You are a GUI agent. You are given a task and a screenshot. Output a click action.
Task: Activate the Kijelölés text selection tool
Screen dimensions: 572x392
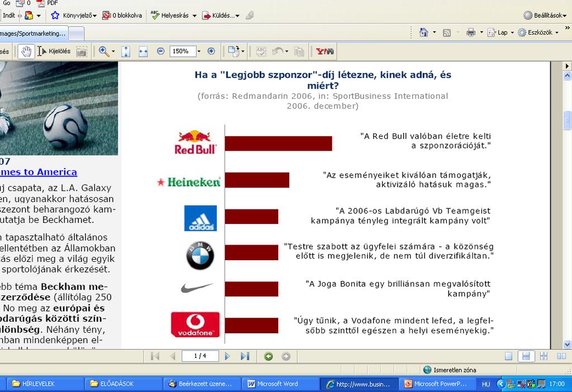(54, 51)
